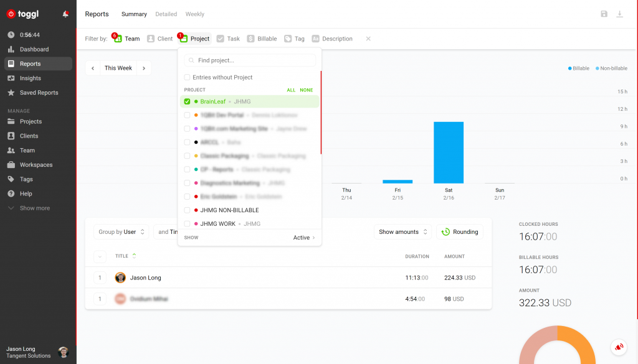Click the Billable legend dot
Image resolution: width=638 pixels, height=364 pixels.
569,68
